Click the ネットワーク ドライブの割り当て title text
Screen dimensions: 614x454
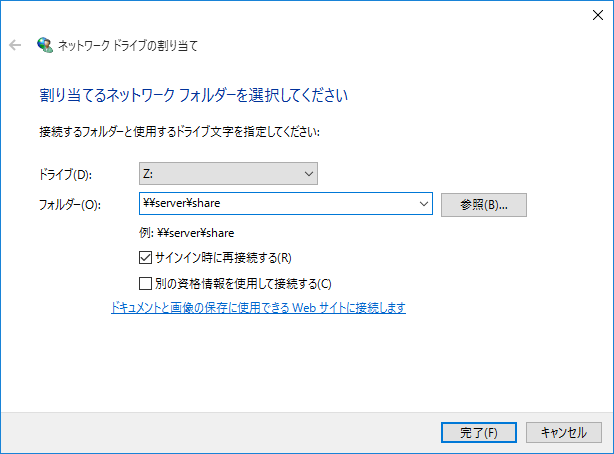click(x=128, y=45)
